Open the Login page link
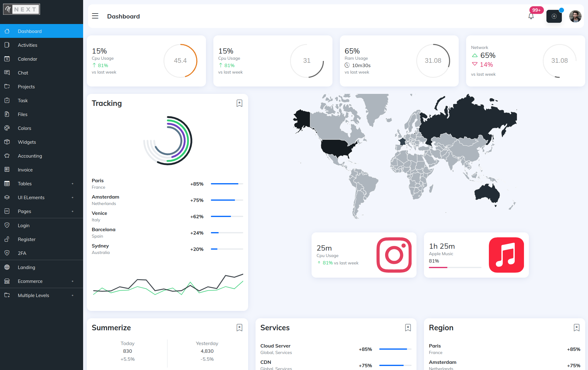This screenshot has height=370, width=588. (x=42, y=225)
